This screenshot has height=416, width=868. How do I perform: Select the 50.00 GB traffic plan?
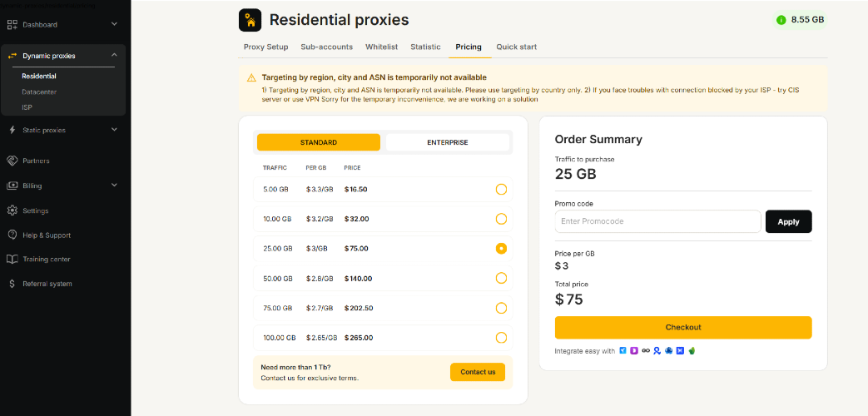click(x=501, y=278)
